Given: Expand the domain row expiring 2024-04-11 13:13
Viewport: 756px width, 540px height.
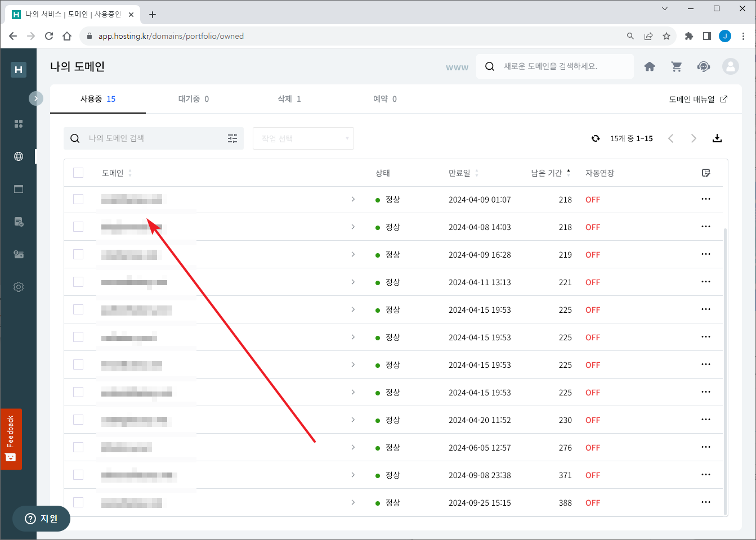Looking at the screenshot, I should tap(353, 282).
